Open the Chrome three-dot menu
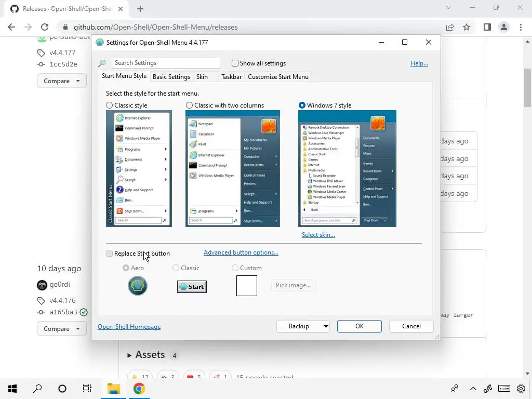 [x=521, y=27]
